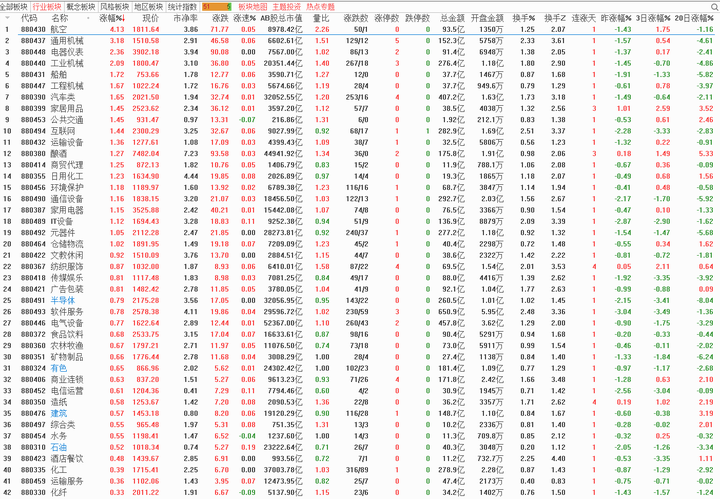Click the 家用电器 row name

tap(67, 210)
